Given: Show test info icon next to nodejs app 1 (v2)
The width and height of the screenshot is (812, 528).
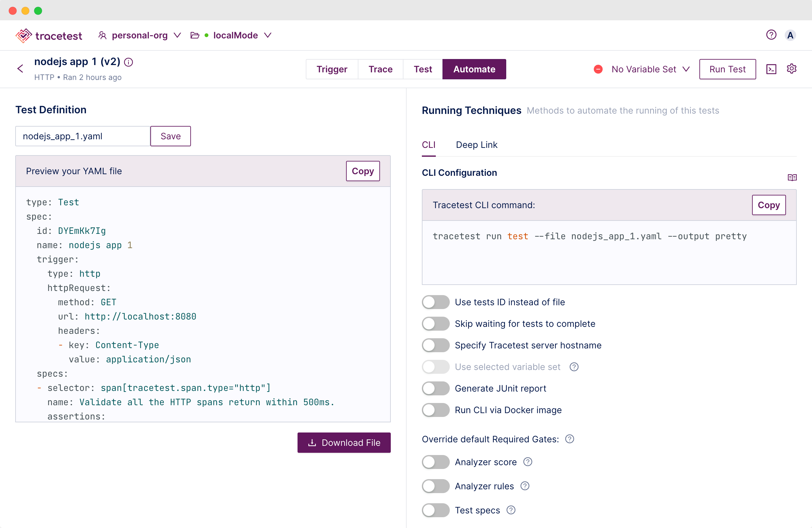Looking at the screenshot, I should click(129, 62).
